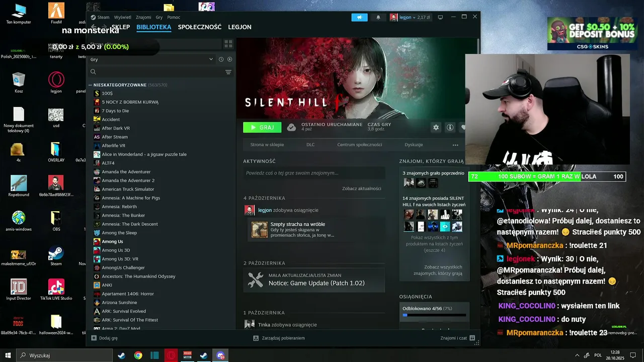This screenshot has height=362, width=644.
Task: Open Szepty stracha na wróble achievement icon
Action: pyautogui.click(x=260, y=230)
